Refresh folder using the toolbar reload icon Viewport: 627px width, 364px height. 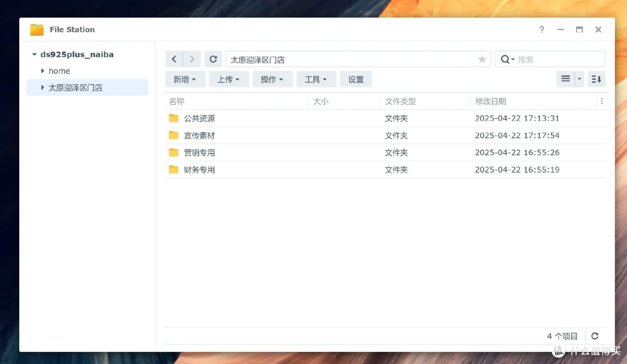pyautogui.click(x=213, y=59)
